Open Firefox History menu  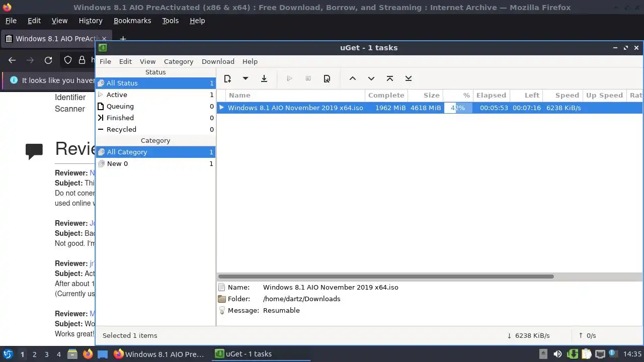pos(91,21)
